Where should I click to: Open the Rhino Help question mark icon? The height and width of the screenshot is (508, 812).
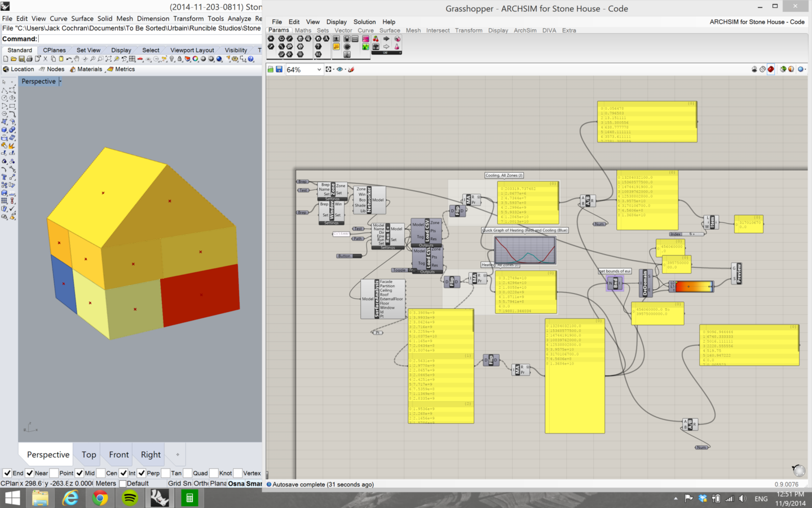251,59
